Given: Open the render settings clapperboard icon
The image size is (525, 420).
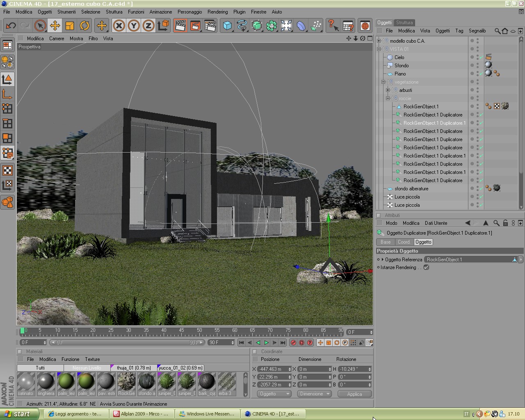Looking at the screenshot, I should 210,25.
